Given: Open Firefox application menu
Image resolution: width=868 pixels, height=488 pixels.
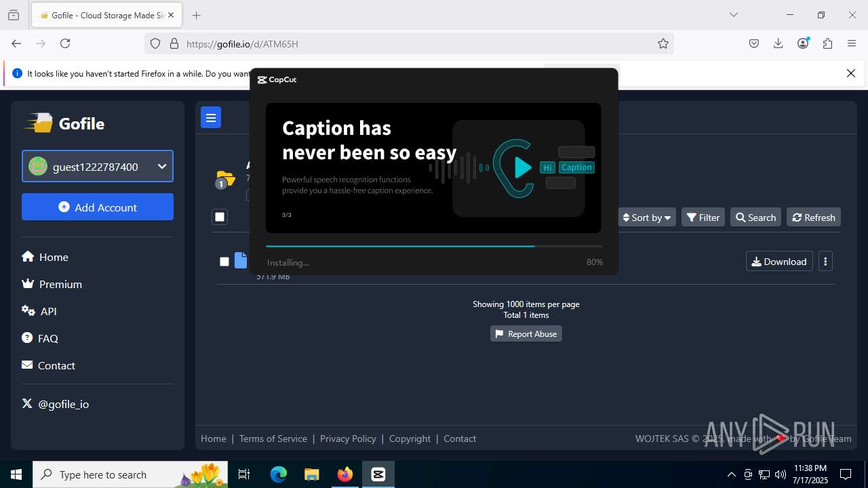Looking at the screenshot, I should [852, 43].
